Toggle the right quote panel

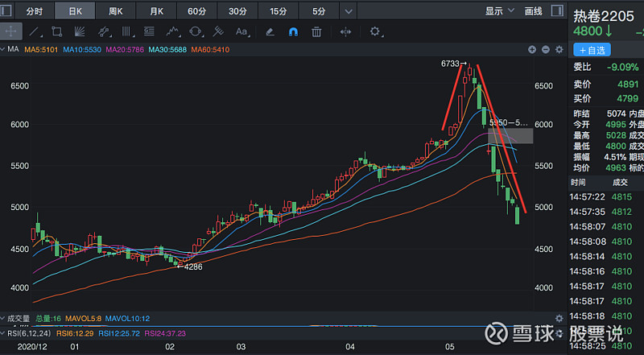click(x=559, y=11)
